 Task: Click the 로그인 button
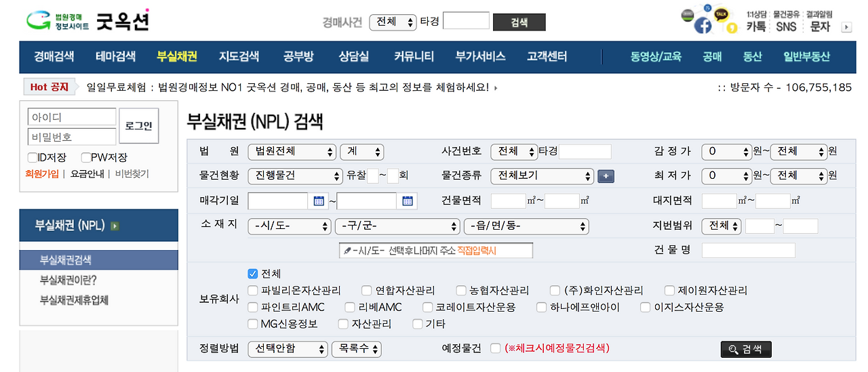(x=139, y=126)
